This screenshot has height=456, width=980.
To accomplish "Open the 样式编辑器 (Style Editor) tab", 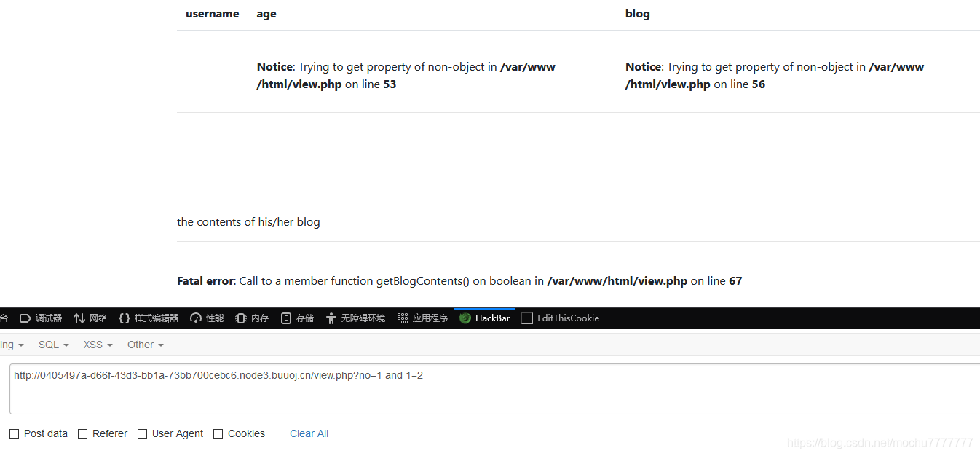I will [149, 318].
